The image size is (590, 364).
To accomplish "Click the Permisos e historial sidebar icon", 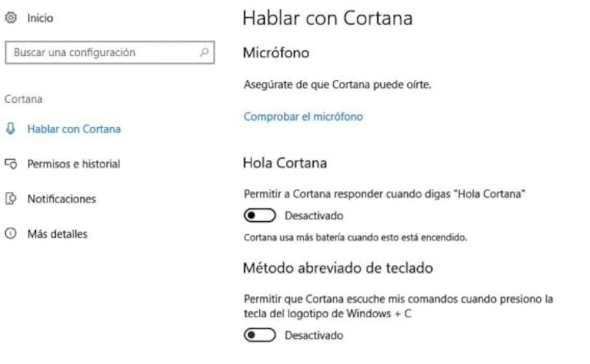I will tap(9, 164).
